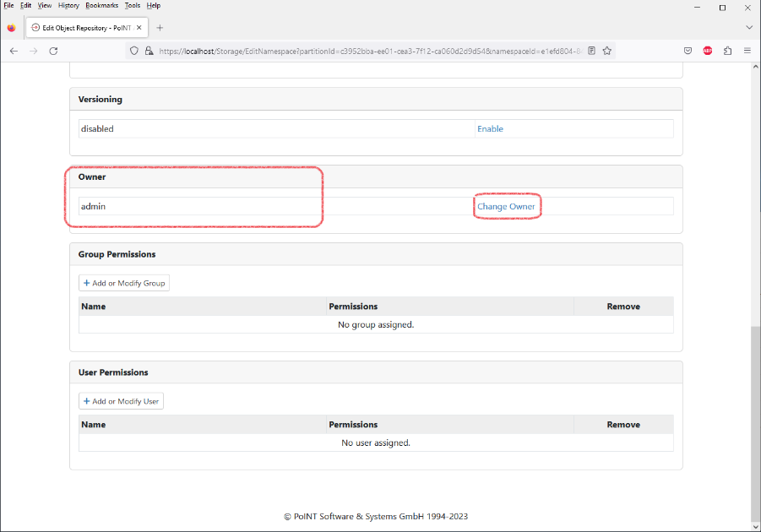Click the browser forward arrow

(34, 51)
